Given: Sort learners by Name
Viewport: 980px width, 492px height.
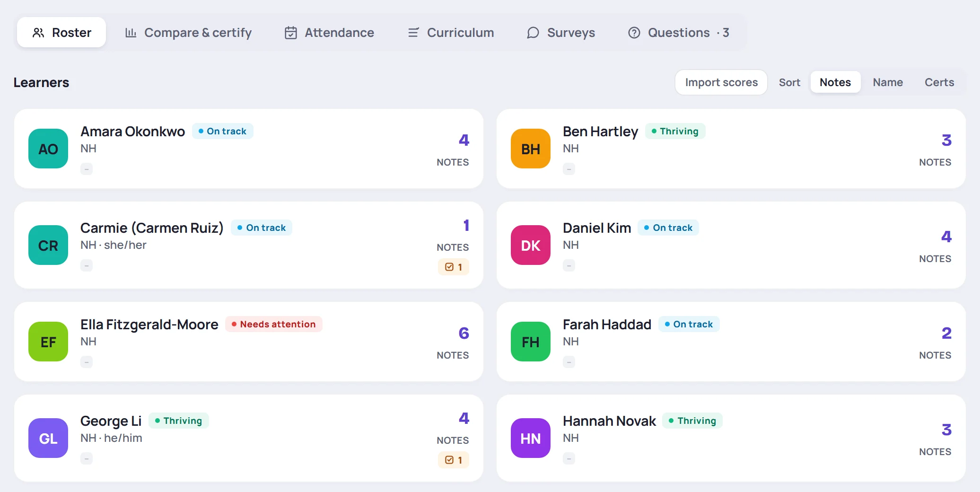Looking at the screenshot, I should coord(888,82).
